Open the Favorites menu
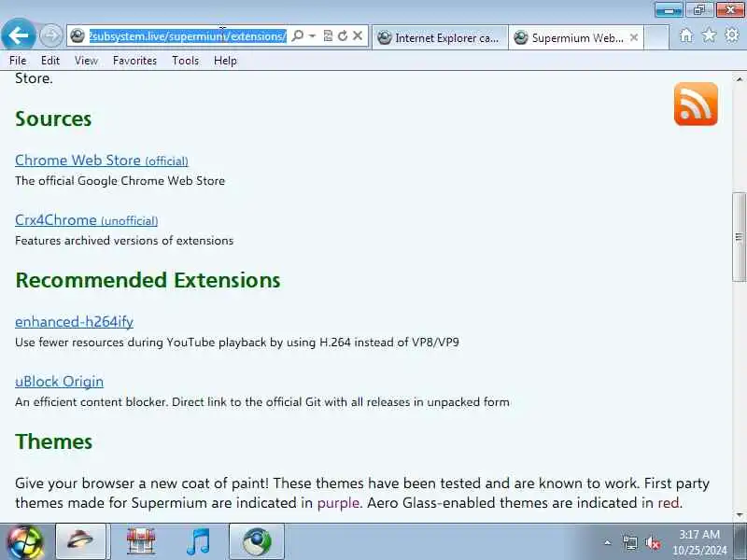This screenshot has width=747, height=560. click(134, 61)
